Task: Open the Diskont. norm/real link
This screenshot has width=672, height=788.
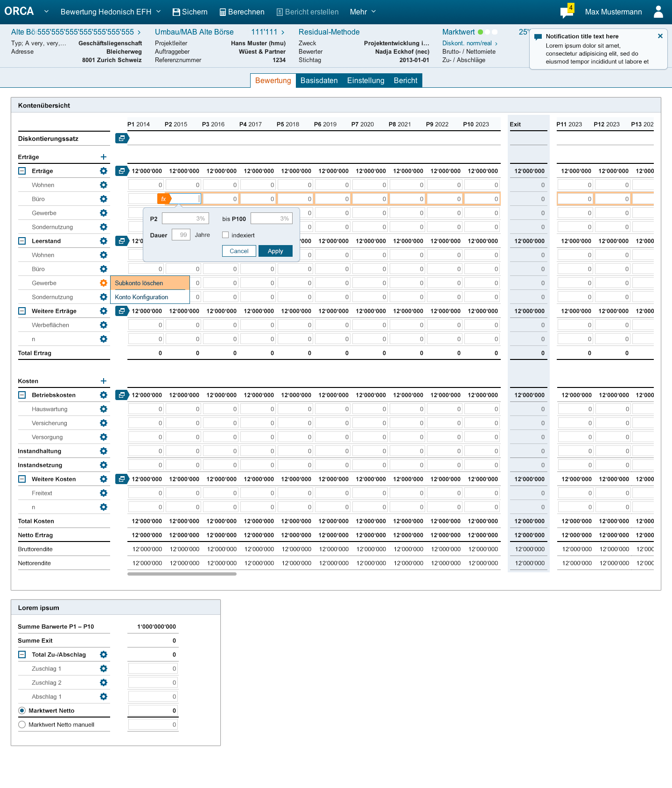Action: [470, 43]
